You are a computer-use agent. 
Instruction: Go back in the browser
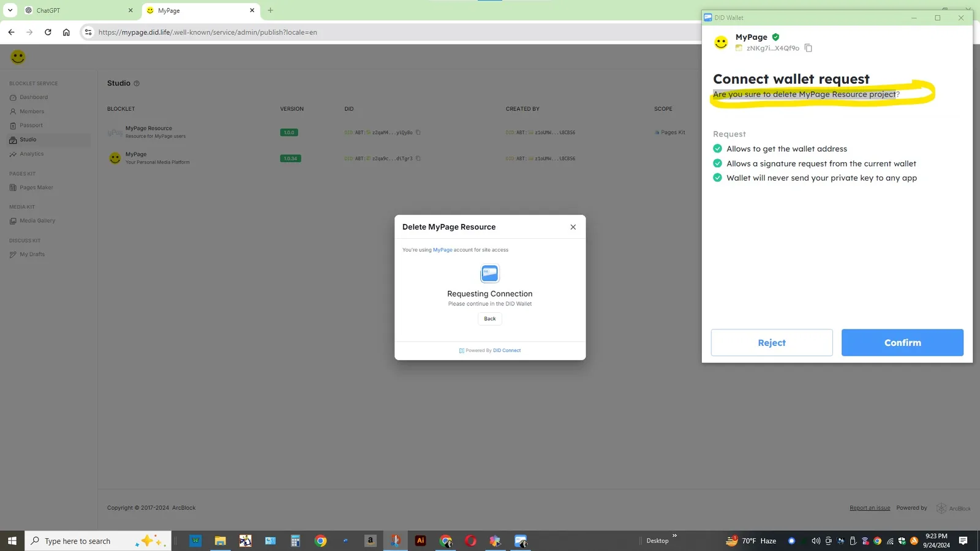11,32
